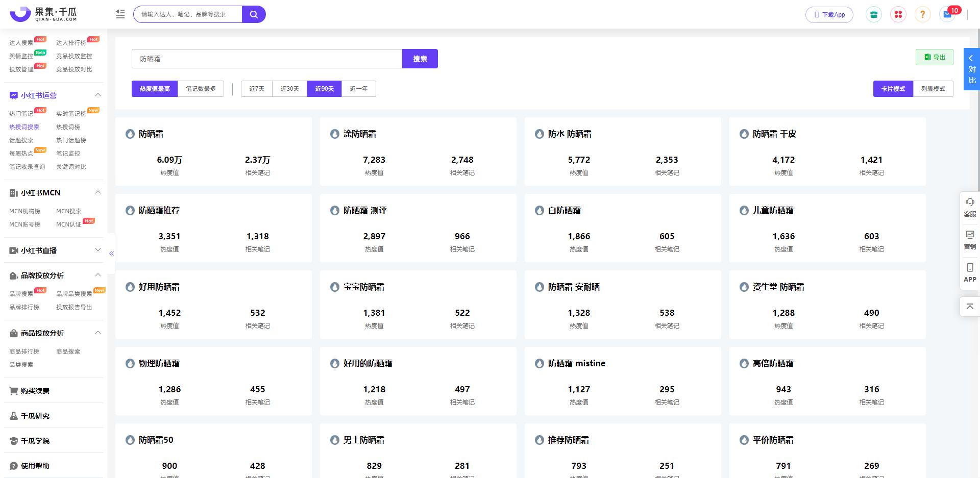980x478 pixels.
Task: Collapse the 品牌投放分析 section chevron
Action: (x=98, y=275)
